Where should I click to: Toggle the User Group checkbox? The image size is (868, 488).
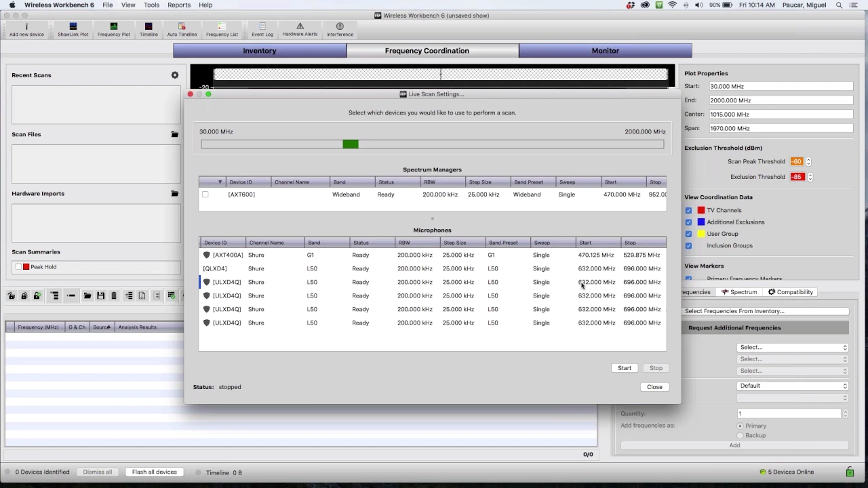click(689, 234)
